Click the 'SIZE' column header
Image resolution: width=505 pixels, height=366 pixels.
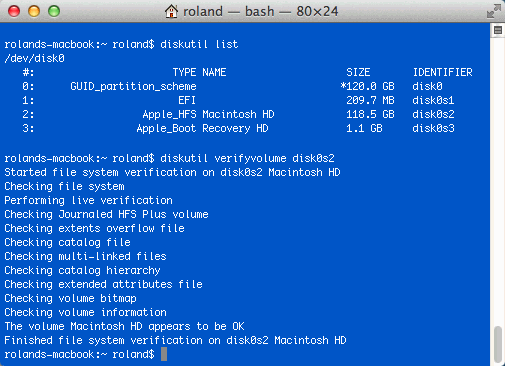358,72
